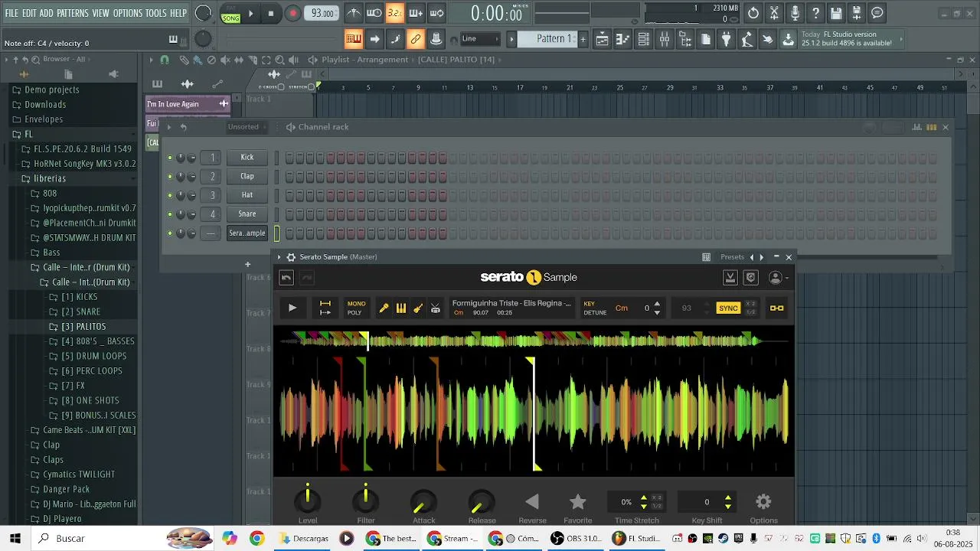Open the EDIT menu
This screenshot has height=551, width=980.
[x=29, y=13]
